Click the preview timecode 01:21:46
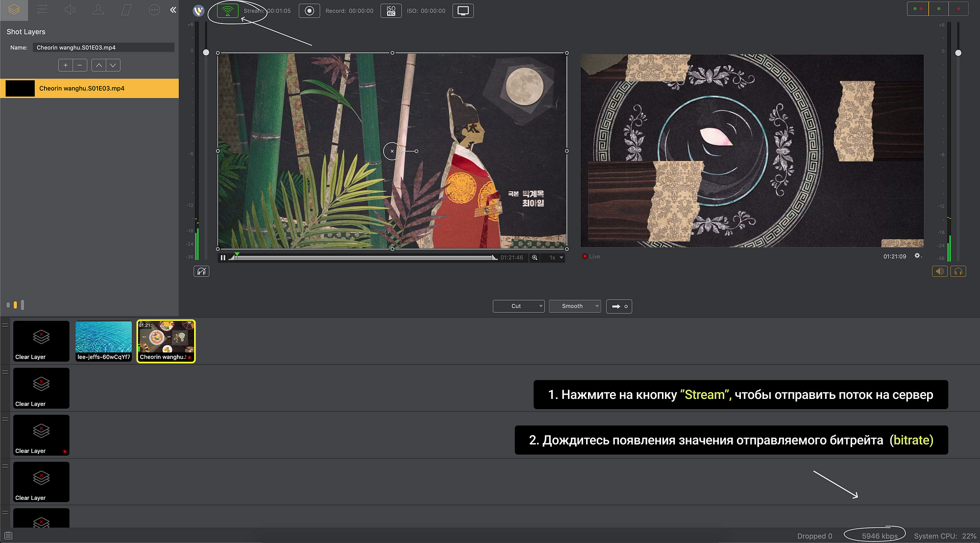Viewport: 980px width, 543px height. point(512,258)
